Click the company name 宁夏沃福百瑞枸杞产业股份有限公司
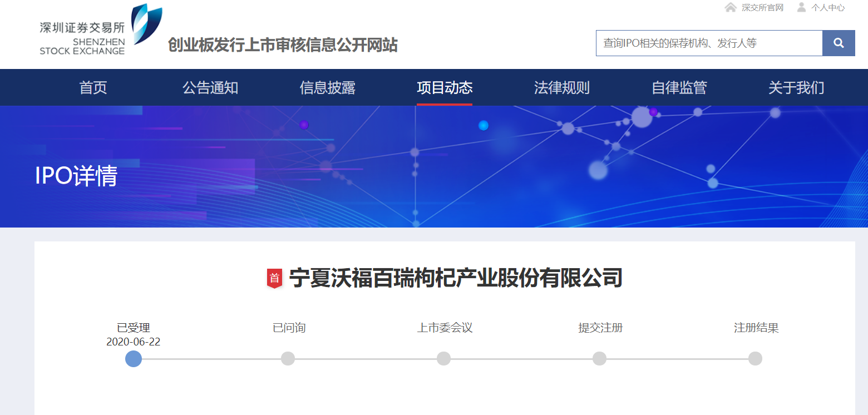868x415 pixels. tap(456, 278)
